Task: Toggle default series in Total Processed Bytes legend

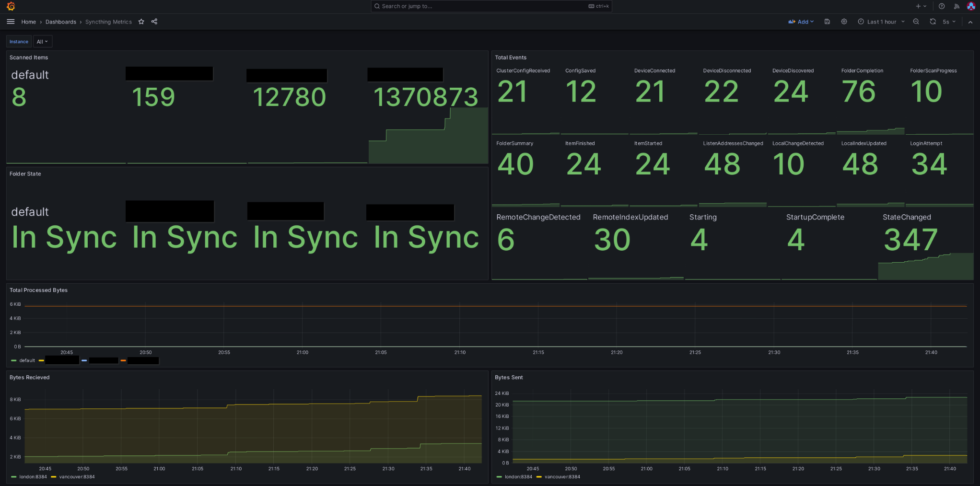Action: pos(27,360)
